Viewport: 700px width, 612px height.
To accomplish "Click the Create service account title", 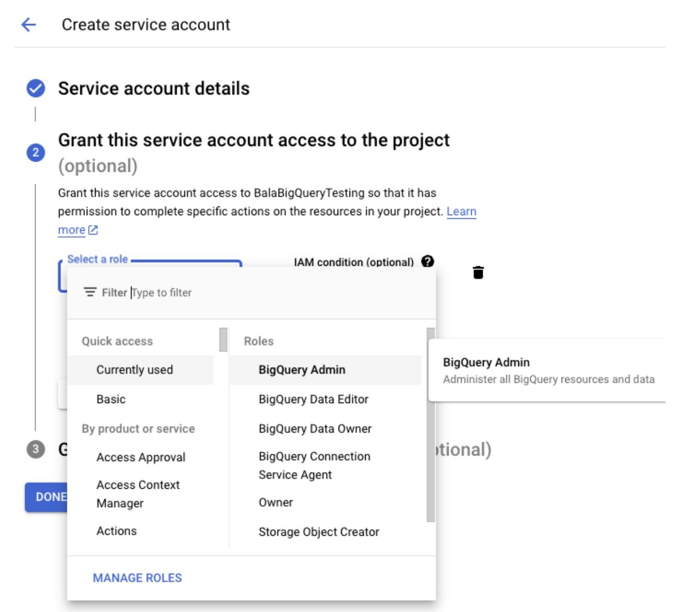I will (x=146, y=25).
